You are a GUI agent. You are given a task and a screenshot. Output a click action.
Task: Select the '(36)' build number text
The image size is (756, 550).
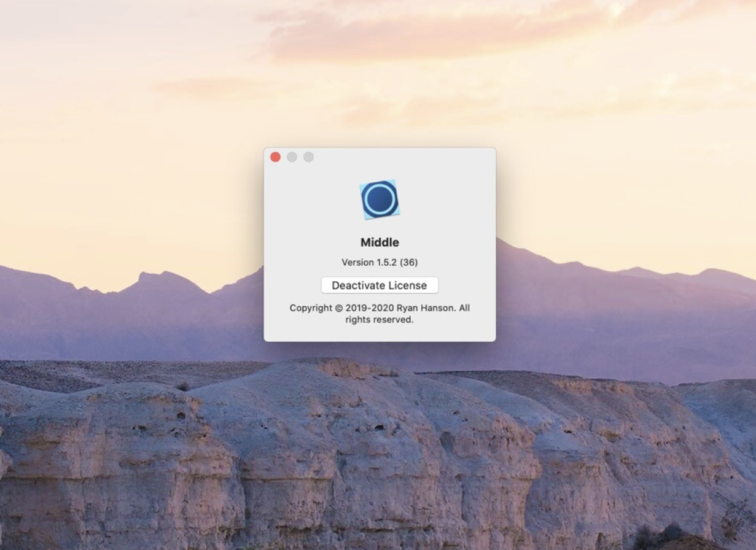point(410,261)
